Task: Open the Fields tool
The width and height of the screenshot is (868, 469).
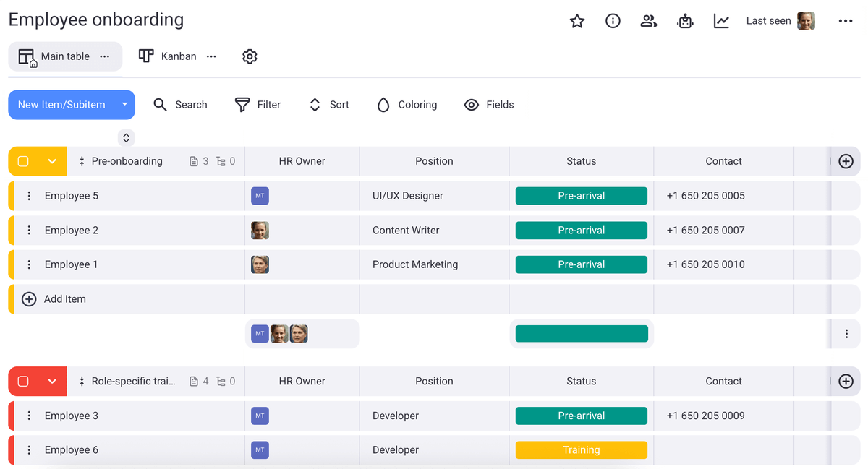Action: click(x=489, y=104)
